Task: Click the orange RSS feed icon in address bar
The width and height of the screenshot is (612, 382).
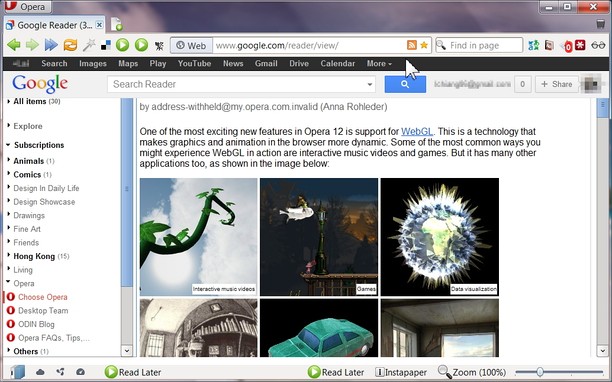Action: (x=411, y=45)
